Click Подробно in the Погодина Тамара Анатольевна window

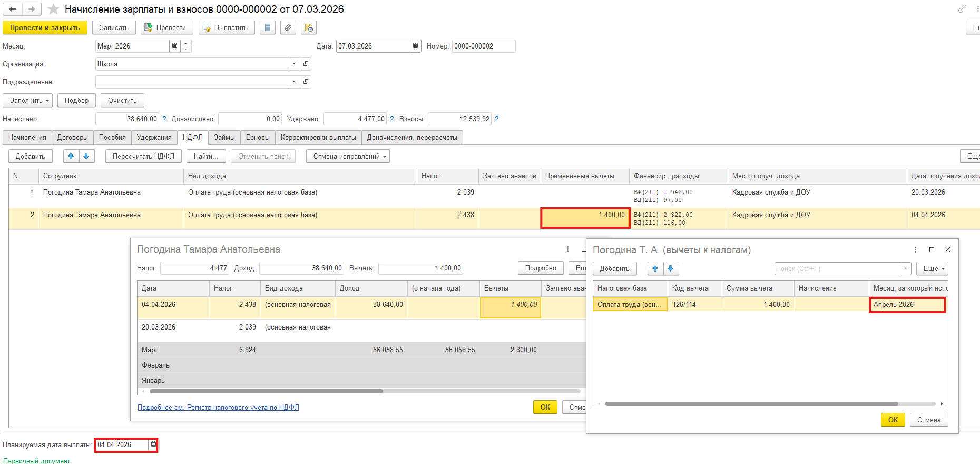541,268
